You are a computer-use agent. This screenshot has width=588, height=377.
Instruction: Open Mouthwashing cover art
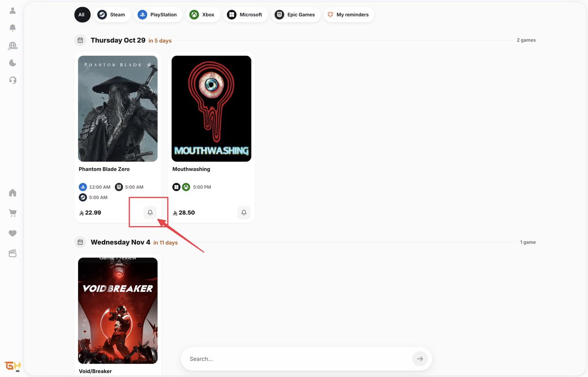(x=211, y=109)
